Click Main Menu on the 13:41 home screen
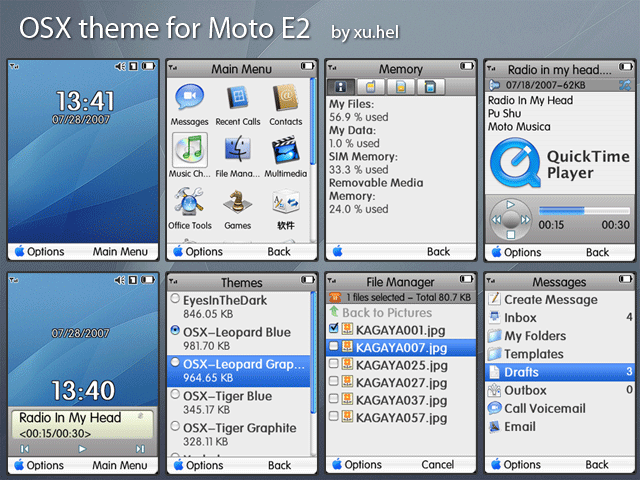640x480 pixels. tap(120, 251)
